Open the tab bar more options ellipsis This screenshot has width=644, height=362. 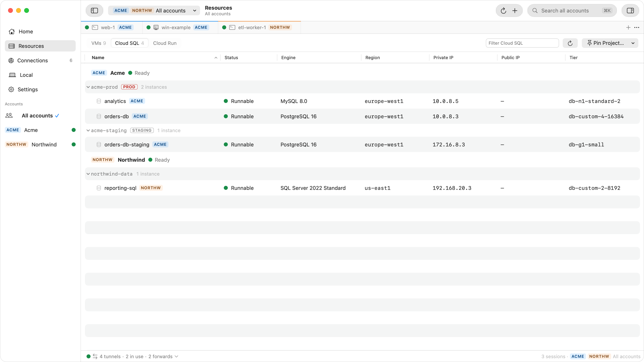637,28
